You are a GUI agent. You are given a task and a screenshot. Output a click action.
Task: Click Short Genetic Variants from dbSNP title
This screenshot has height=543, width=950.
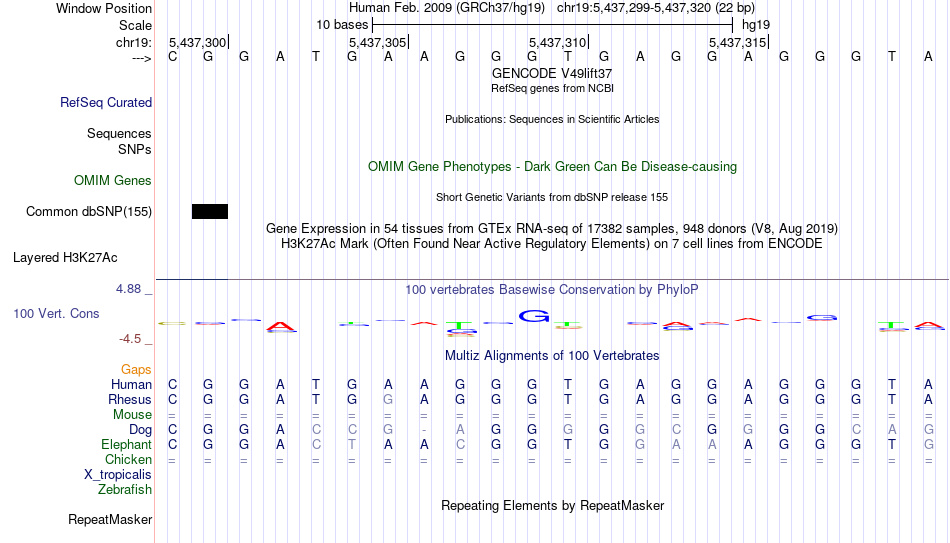pyautogui.click(x=552, y=198)
